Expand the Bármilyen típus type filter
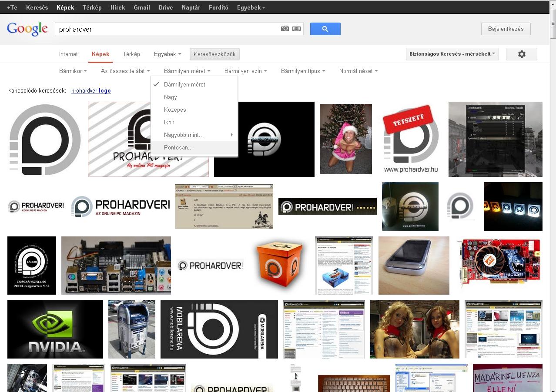Screen dimensions: 556x392 pos(303,71)
